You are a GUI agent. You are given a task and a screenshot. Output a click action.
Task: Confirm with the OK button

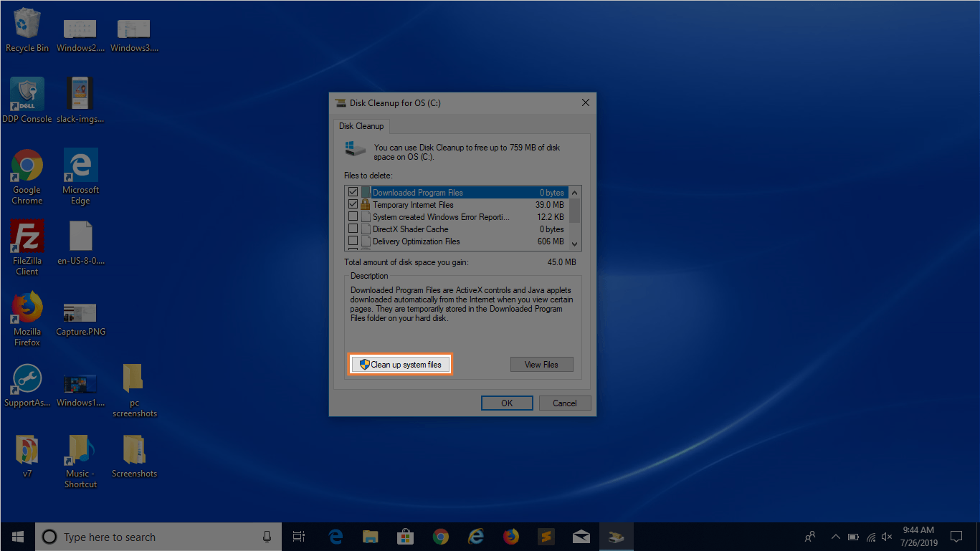pyautogui.click(x=507, y=403)
